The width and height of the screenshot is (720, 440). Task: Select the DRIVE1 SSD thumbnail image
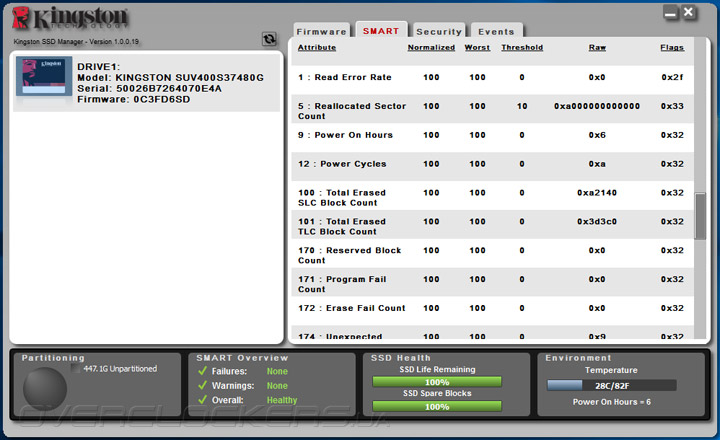click(44, 76)
